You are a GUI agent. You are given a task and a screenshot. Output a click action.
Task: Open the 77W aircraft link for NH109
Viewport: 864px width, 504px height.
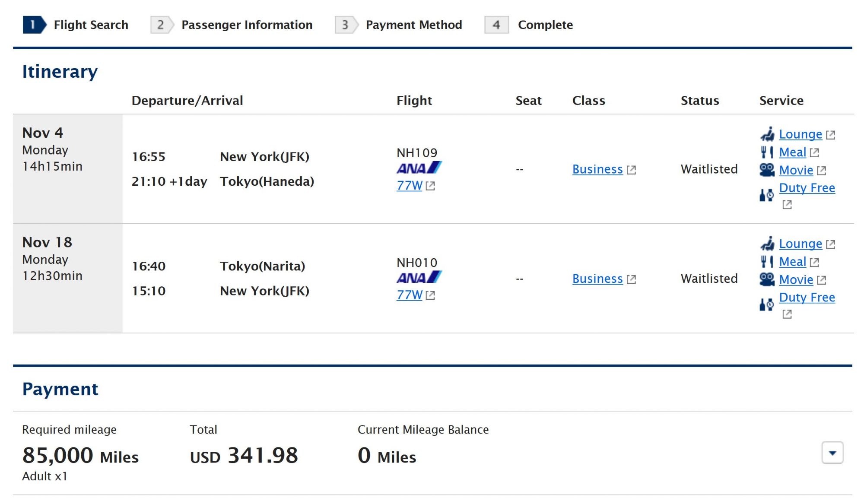click(409, 185)
